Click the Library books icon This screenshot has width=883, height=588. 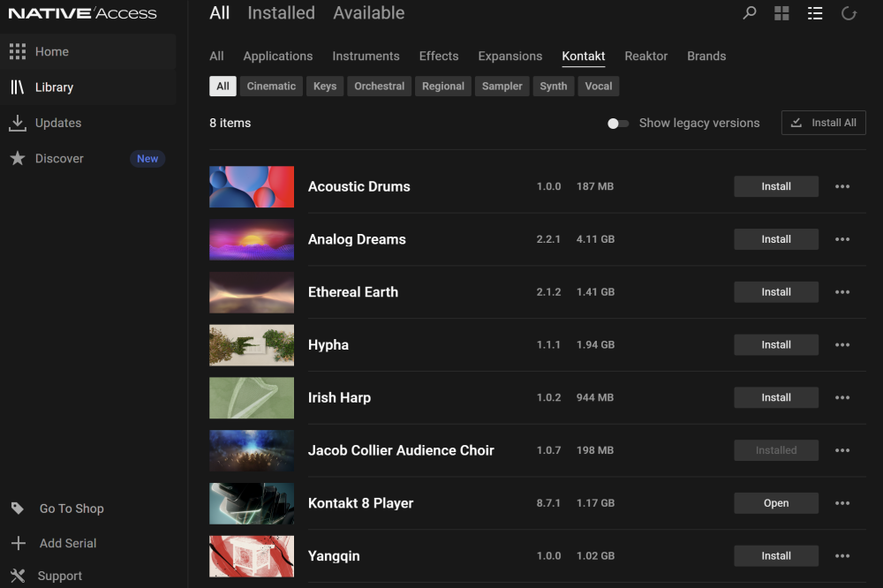(18, 87)
